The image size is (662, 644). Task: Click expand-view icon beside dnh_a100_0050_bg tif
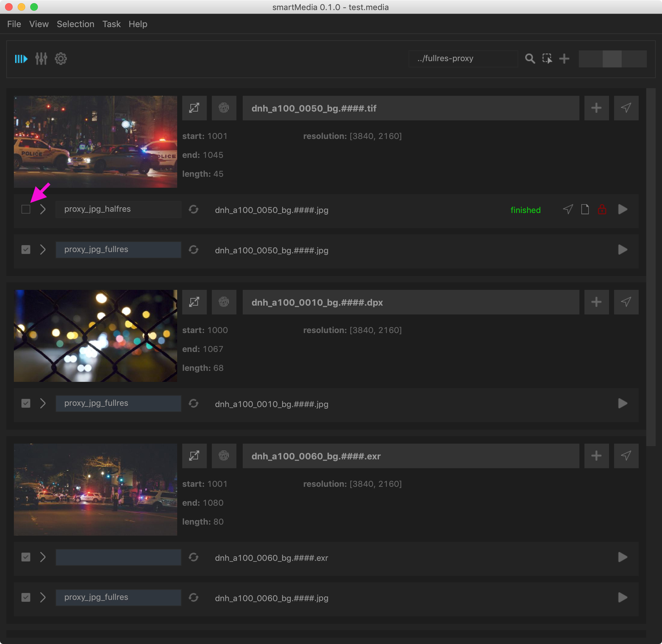click(x=194, y=108)
